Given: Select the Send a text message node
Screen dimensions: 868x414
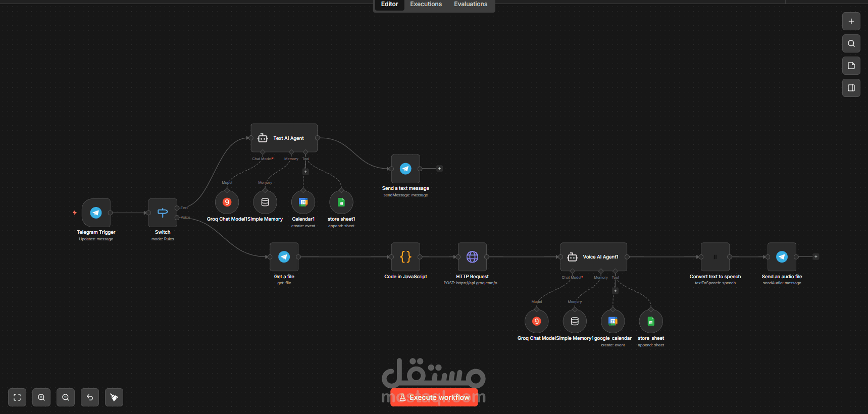Looking at the screenshot, I should tap(405, 169).
